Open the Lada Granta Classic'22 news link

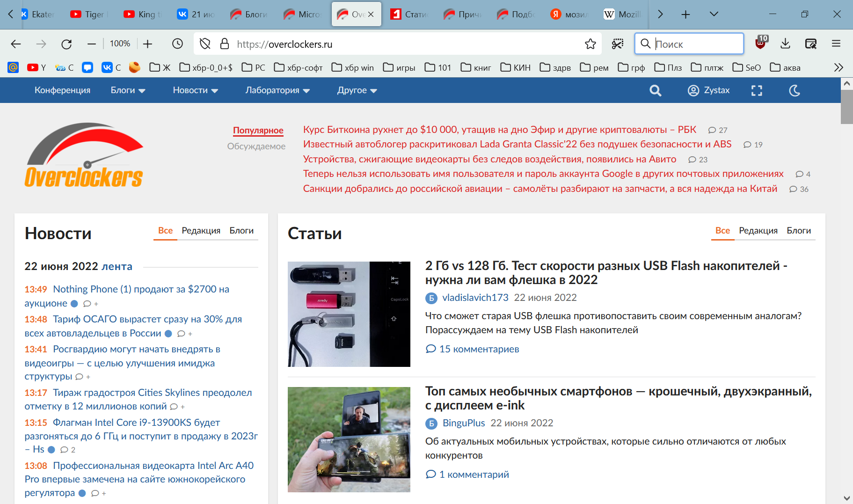tap(517, 144)
